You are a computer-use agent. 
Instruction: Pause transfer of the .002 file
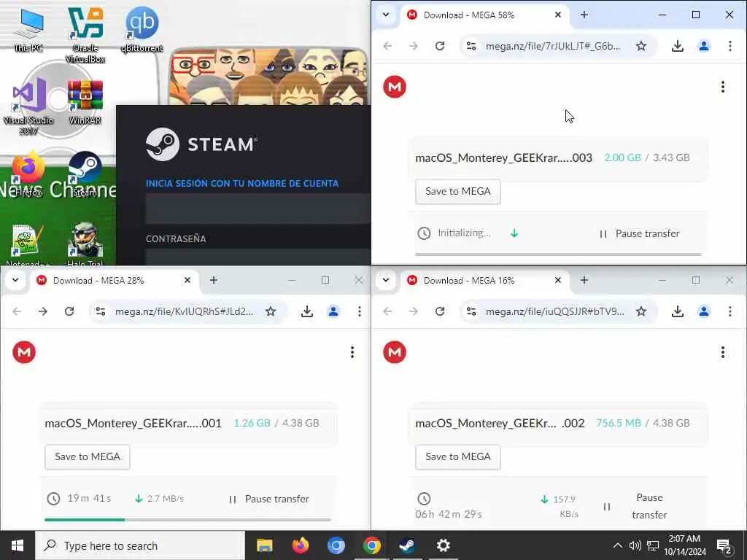coord(635,506)
